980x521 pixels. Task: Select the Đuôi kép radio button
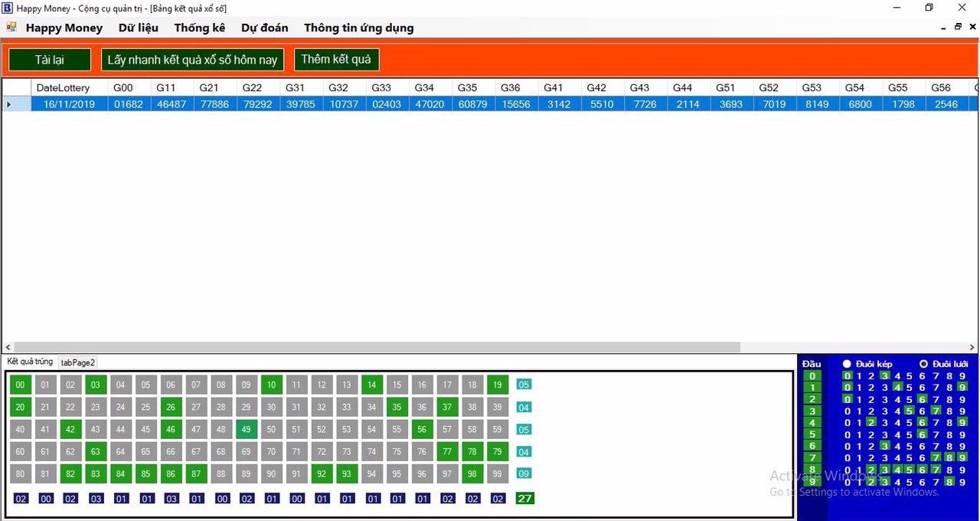(847, 364)
